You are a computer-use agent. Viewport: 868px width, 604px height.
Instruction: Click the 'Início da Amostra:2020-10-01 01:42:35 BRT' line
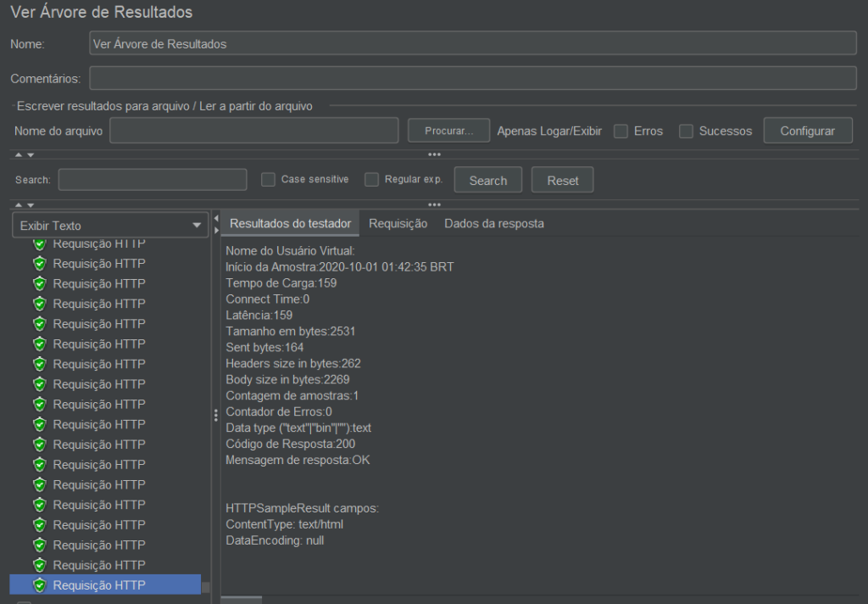(x=340, y=267)
